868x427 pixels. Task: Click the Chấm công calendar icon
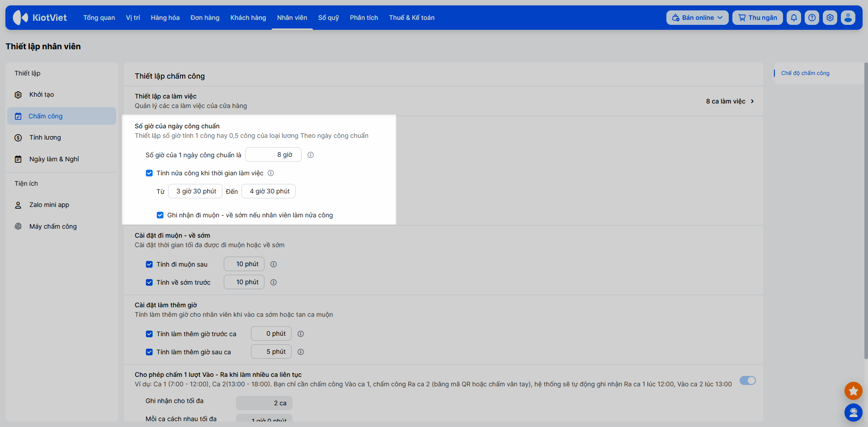point(18,116)
